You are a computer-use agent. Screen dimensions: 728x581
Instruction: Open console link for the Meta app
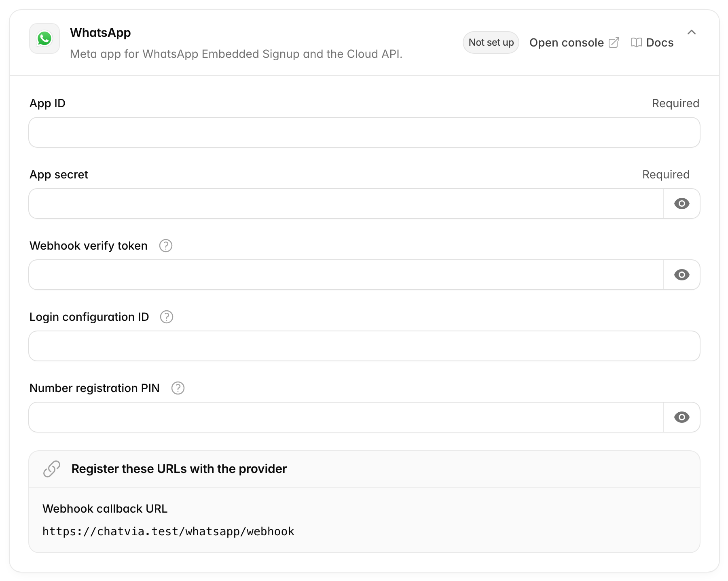(x=574, y=42)
